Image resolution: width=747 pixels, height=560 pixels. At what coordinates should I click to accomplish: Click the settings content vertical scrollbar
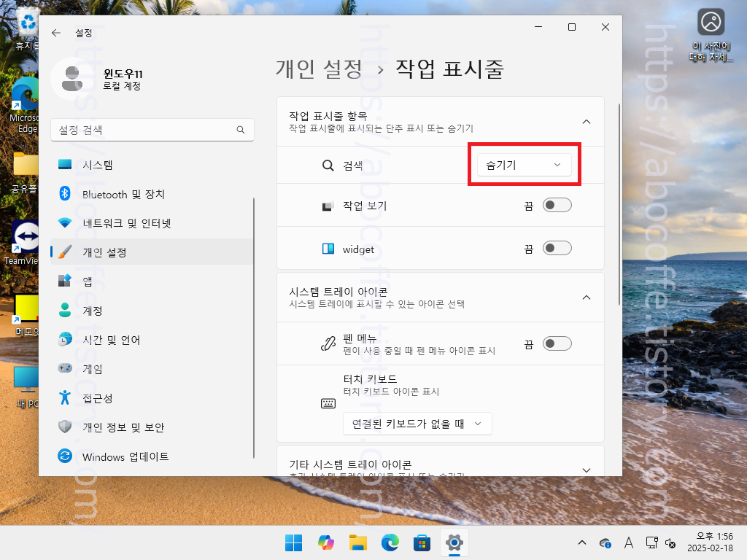pos(619,204)
